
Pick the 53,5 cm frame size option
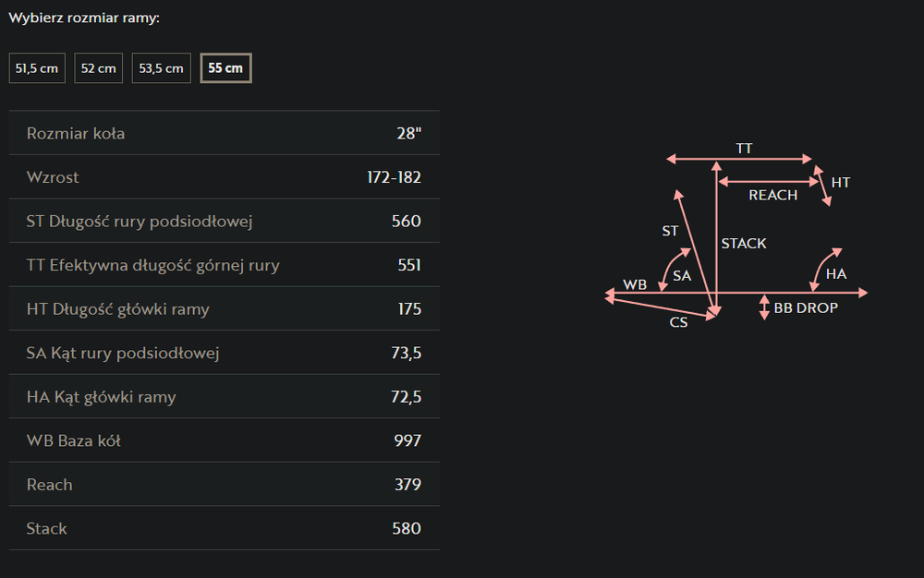click(162, 68)
